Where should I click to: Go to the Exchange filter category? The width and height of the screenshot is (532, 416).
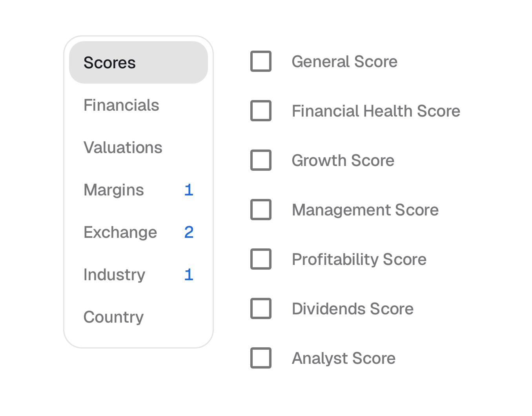tap(120, 232)
